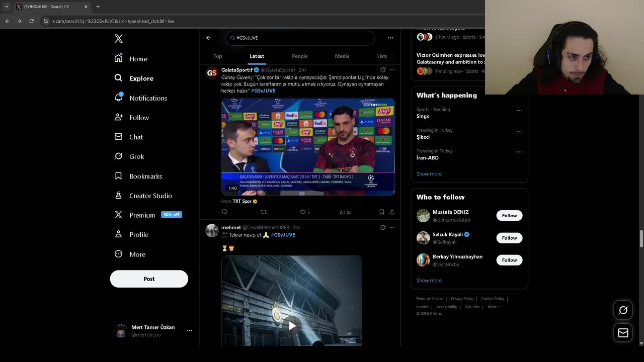Open the Şikeci trending topic

coord(423,137)
